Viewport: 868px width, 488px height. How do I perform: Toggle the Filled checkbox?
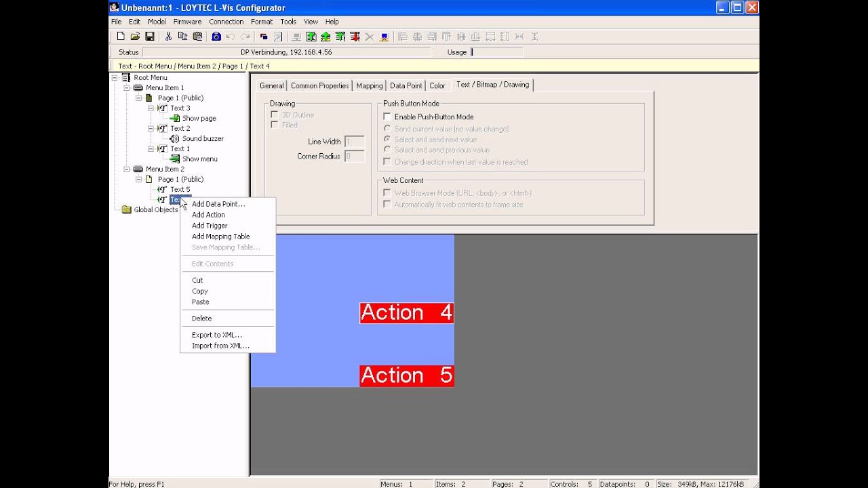point(275,125)
